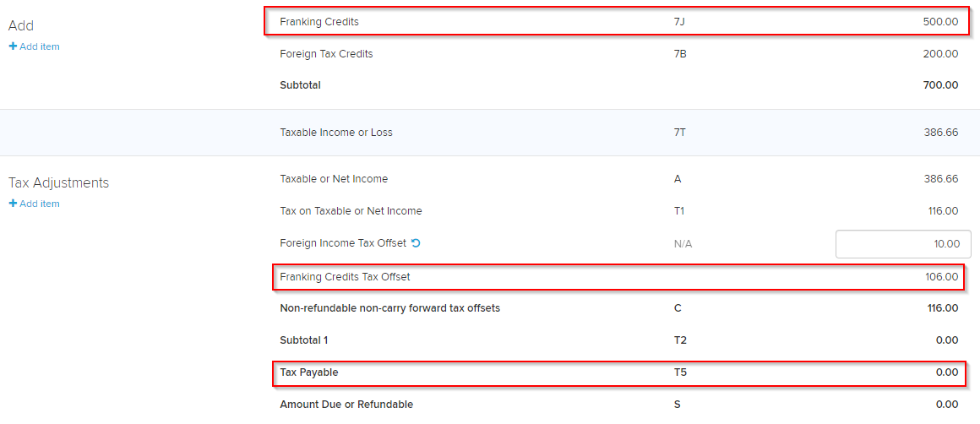Click the Amount Due or Refundable label
The image size is (980, 424).
(x=346, y=404)
